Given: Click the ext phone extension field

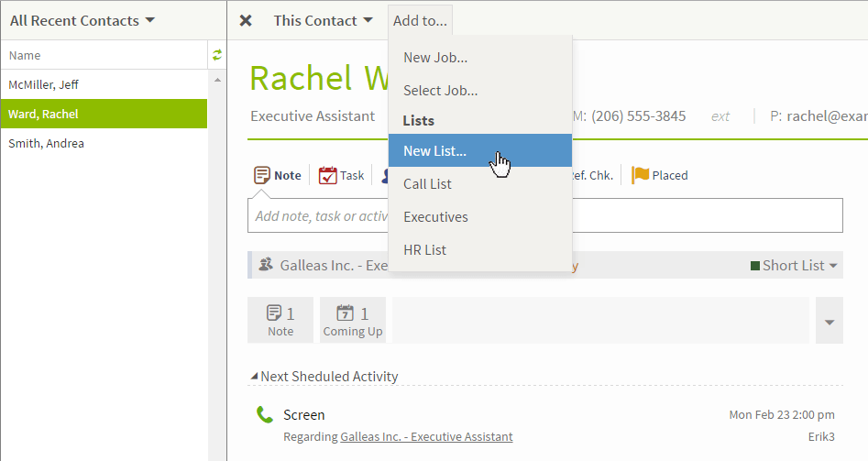Looking at the screenshot, I should [x=720, y=116].
